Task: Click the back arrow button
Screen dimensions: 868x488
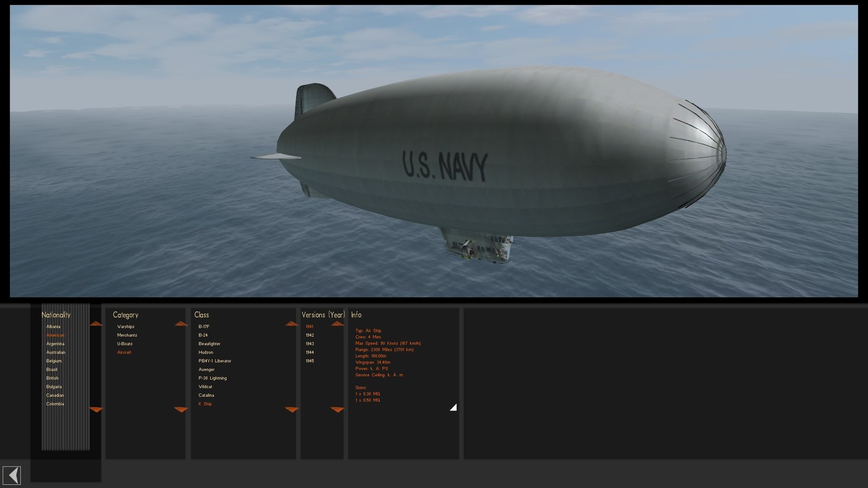Action: point(12,476)
